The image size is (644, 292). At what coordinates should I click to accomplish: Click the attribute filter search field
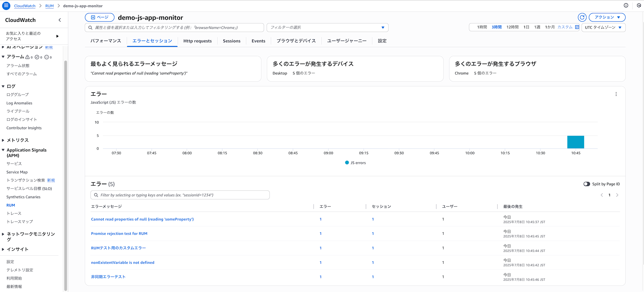click(x=174, y=28)
